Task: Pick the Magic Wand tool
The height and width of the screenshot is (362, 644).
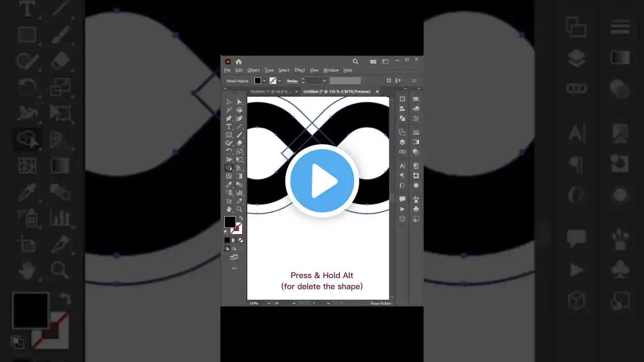Action: (x=229, y=110)
